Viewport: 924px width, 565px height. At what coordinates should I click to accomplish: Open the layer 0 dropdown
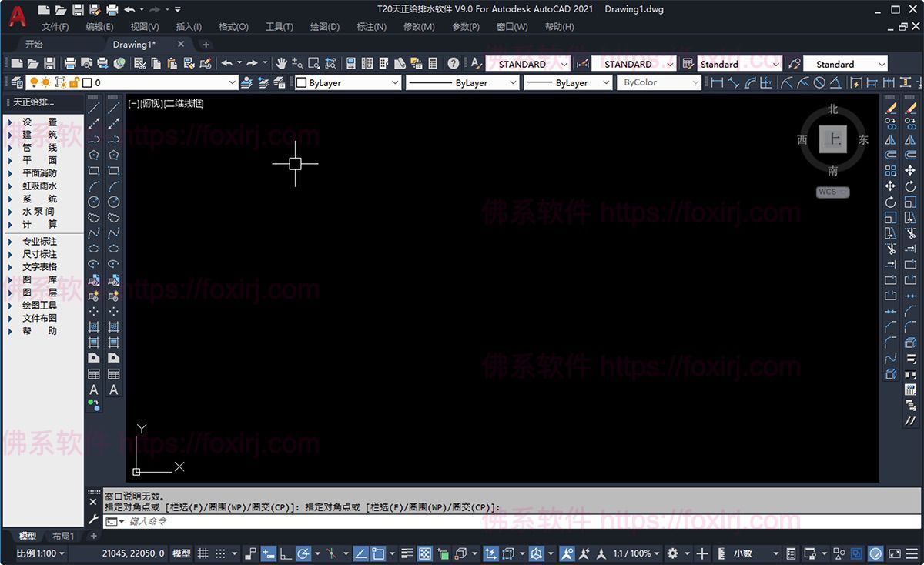click(233, 82)
